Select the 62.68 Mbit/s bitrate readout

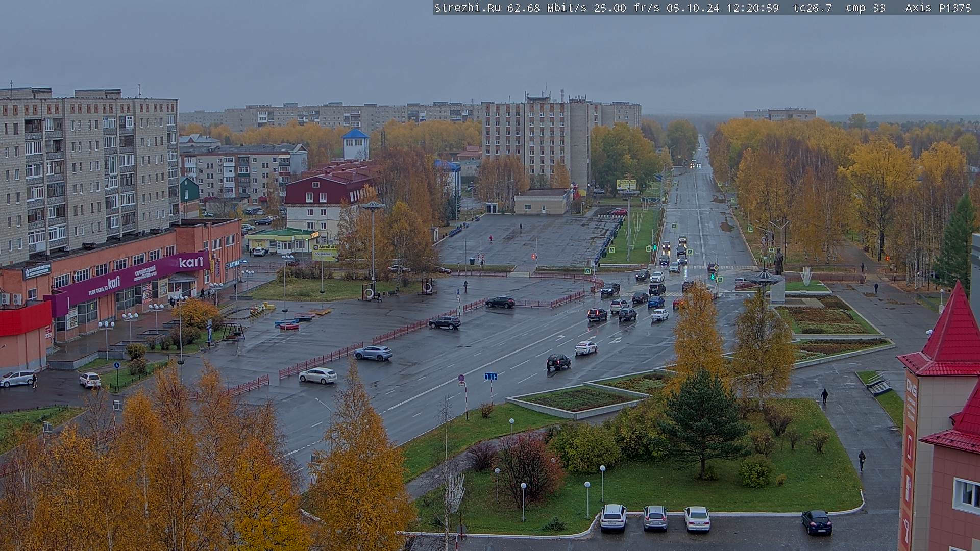[x=548, y=8]
